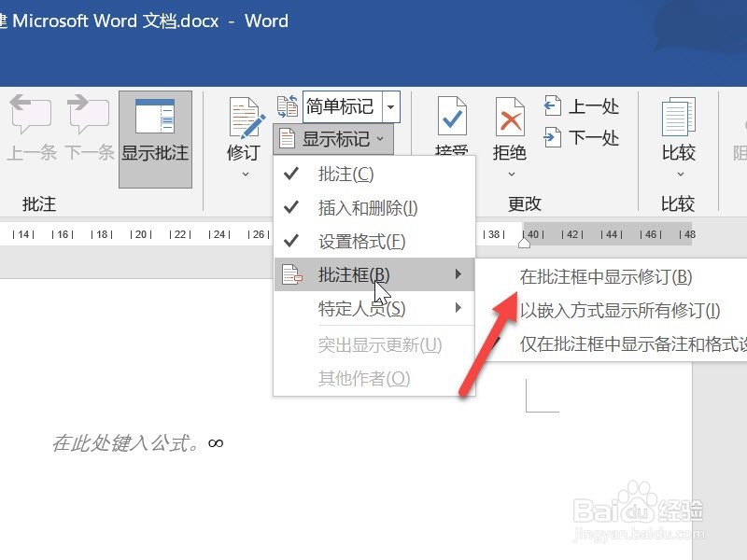Toggle the 显示批注 show comments button

click(x=155, y=139)
